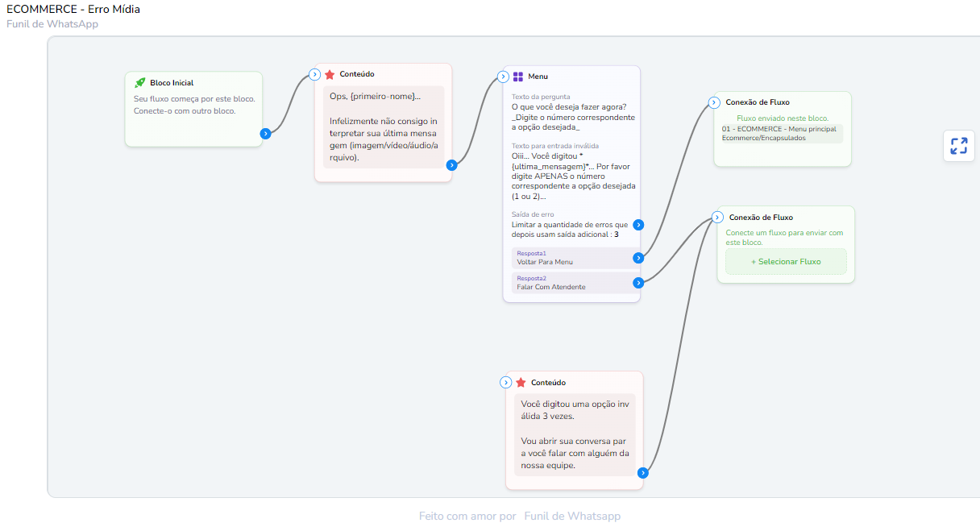Click the Conecte um fluxo para enviar text
Image resolution: width=980 pixels, height=527 pixels.
(x=784, y=237)
